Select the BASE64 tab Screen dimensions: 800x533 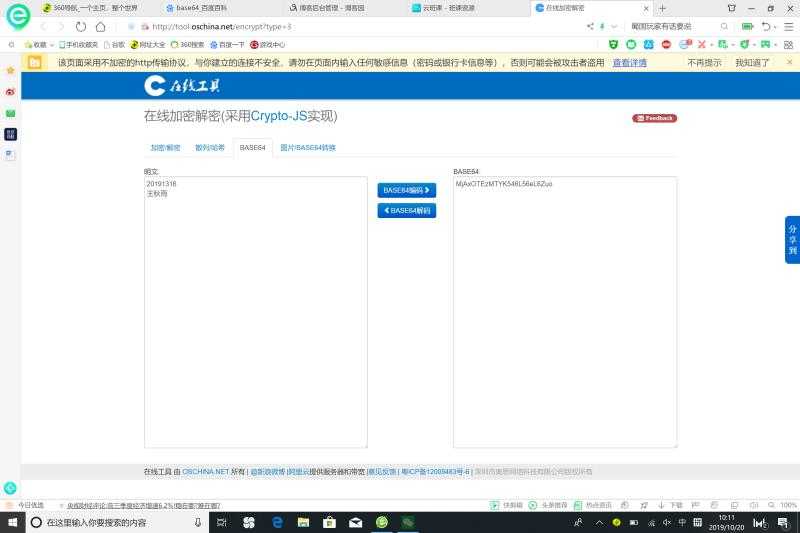point(253,147)
